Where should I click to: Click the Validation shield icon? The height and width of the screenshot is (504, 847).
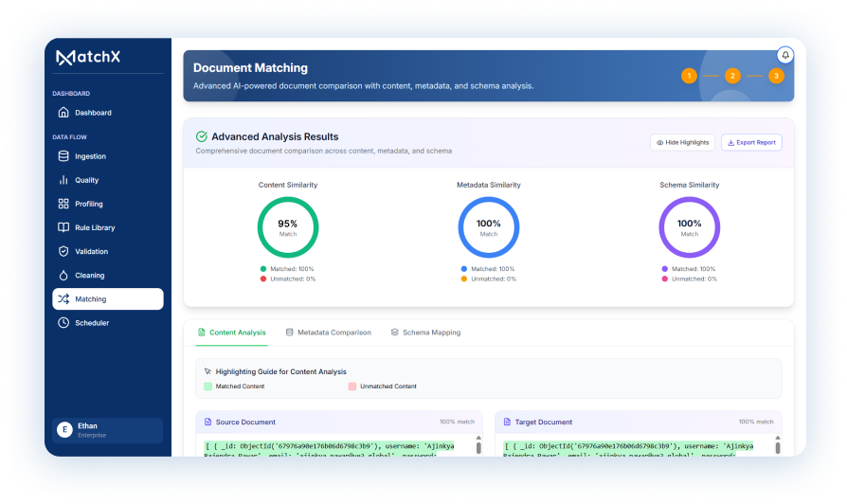(x=63, y=251)
